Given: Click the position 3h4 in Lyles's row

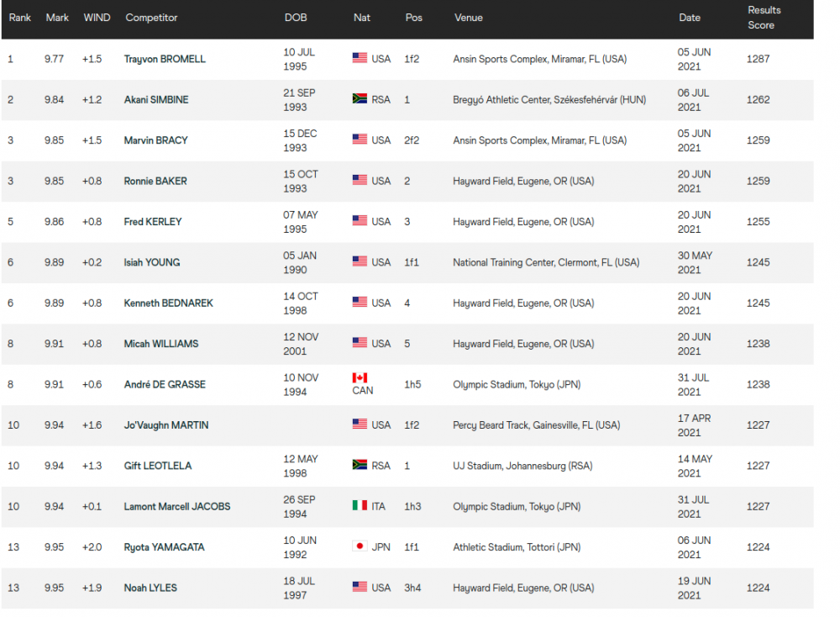Looking at the screenshot, I should [412, 588].
